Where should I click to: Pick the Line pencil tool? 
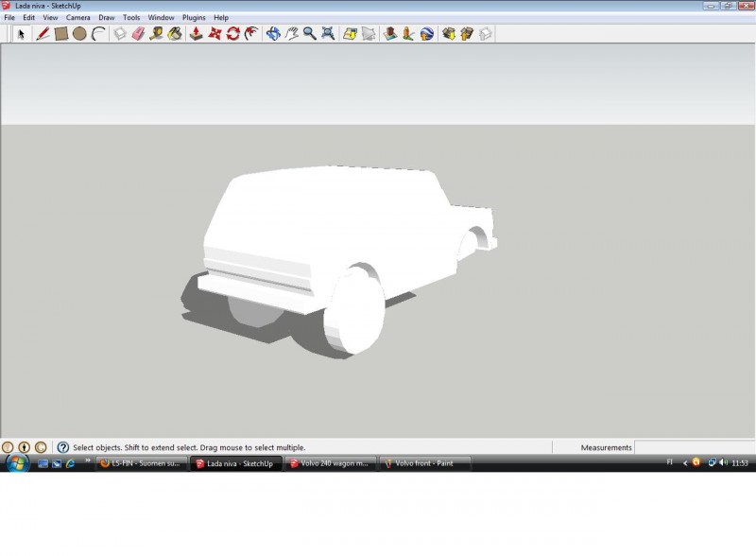tap(43, 34)
